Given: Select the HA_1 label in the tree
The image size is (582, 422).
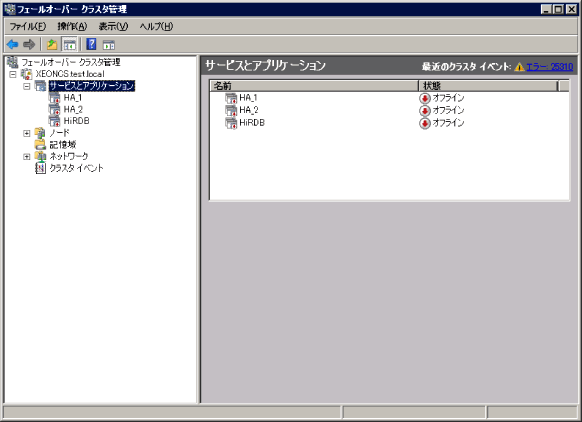Looking at the screenshot, I should (72, 98).
